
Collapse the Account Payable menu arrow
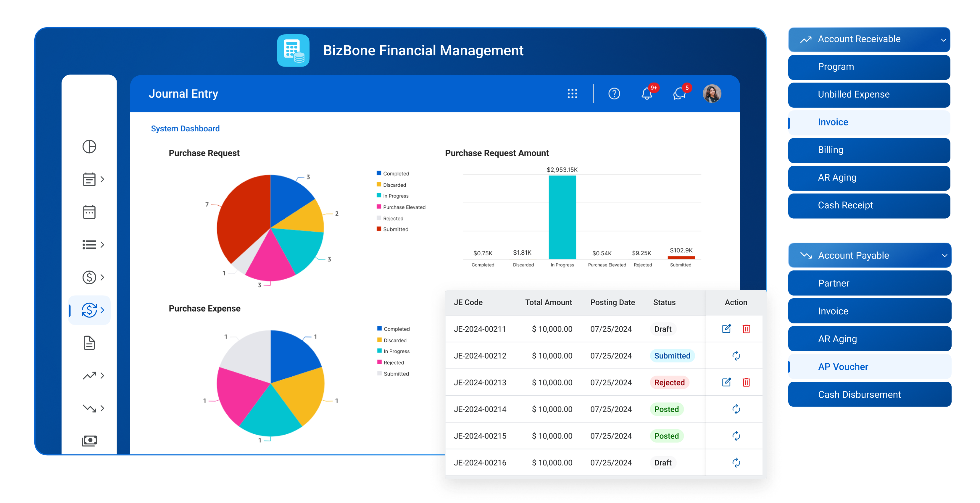[944, 256]
